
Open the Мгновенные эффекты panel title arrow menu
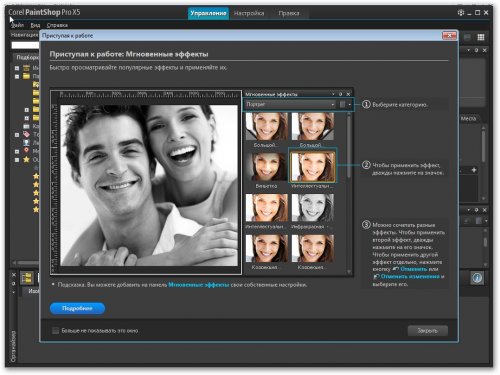coord(333,94)
